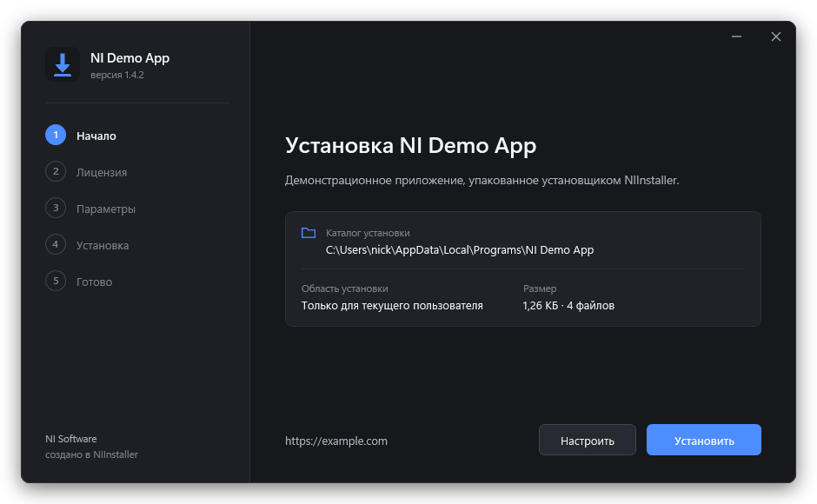Image resolution: width=817 pixels, height=504 pixels.
Task: Click the blue download arrow app icon
Action: coord(63,64)
